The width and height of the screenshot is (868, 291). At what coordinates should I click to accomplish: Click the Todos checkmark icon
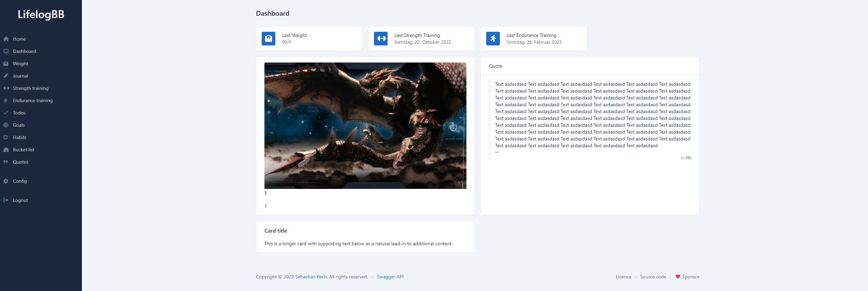pyautogui.click(x=6, y=113)
